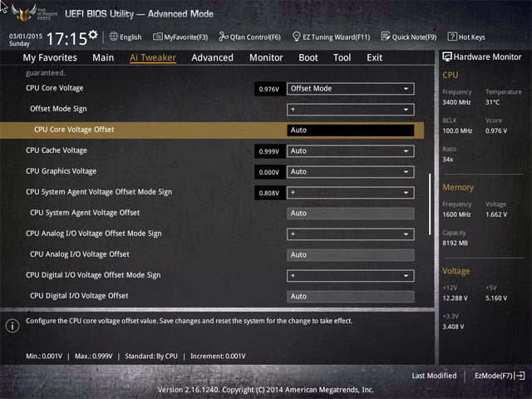Click the info circle icon

[12, 326]
